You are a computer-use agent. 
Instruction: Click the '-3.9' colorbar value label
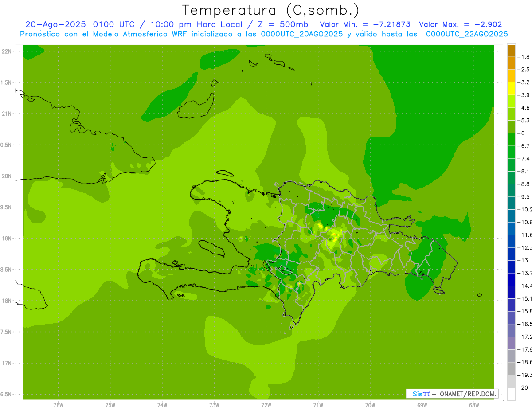pos(524,95)
